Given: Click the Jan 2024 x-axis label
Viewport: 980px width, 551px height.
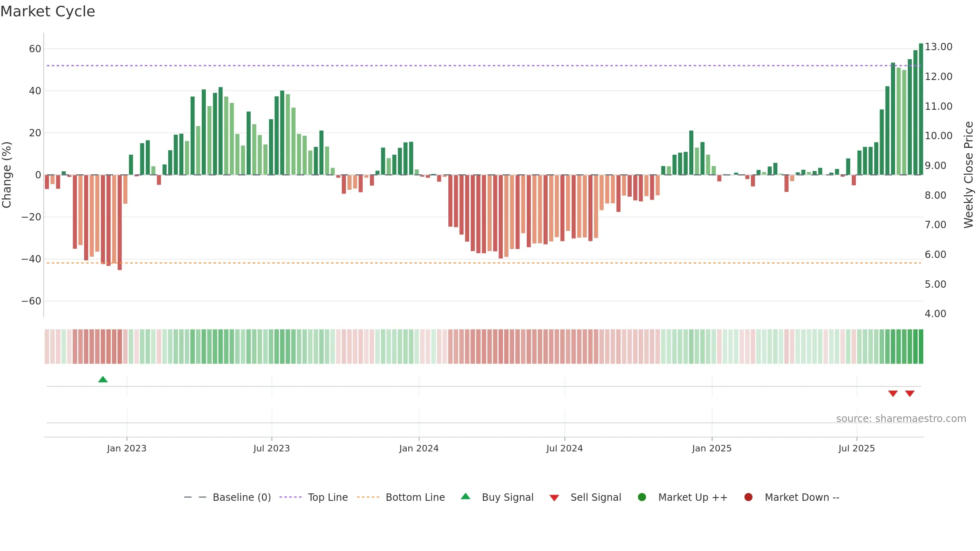Looking at the screenshot, I should click(x=419, y=448).
